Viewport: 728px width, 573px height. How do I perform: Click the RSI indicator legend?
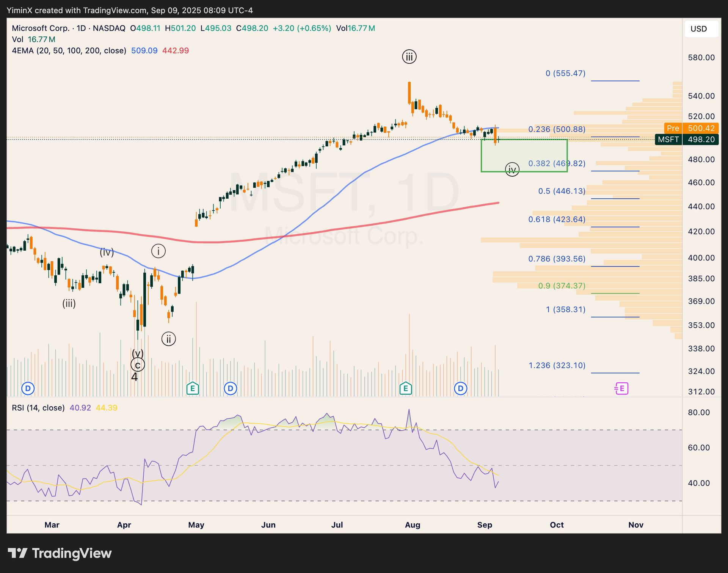click(38, 408)
